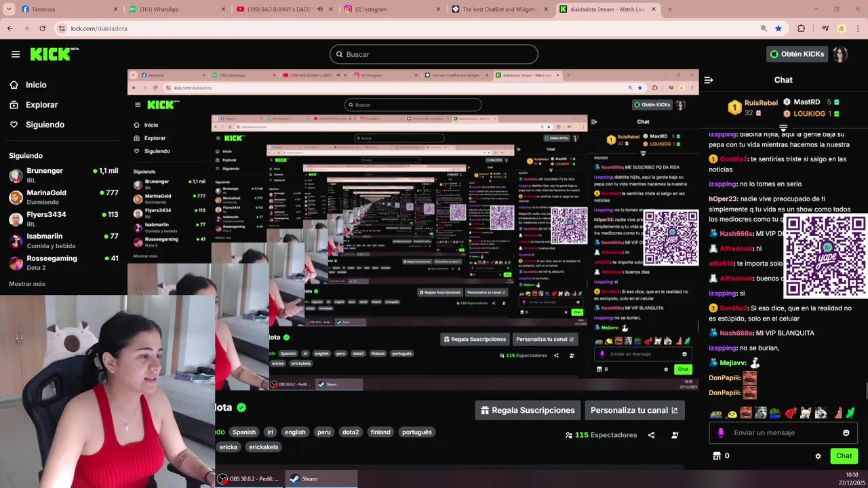Open chat settings gear icon
The width and height of the screenshot is (868, 488).
click(x=818, y=456)
